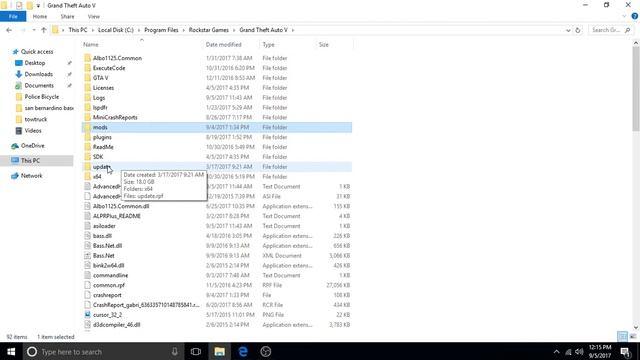Select OneDrive in the navigation pane
Screen dimensions: 640x360
coord(32,146)
